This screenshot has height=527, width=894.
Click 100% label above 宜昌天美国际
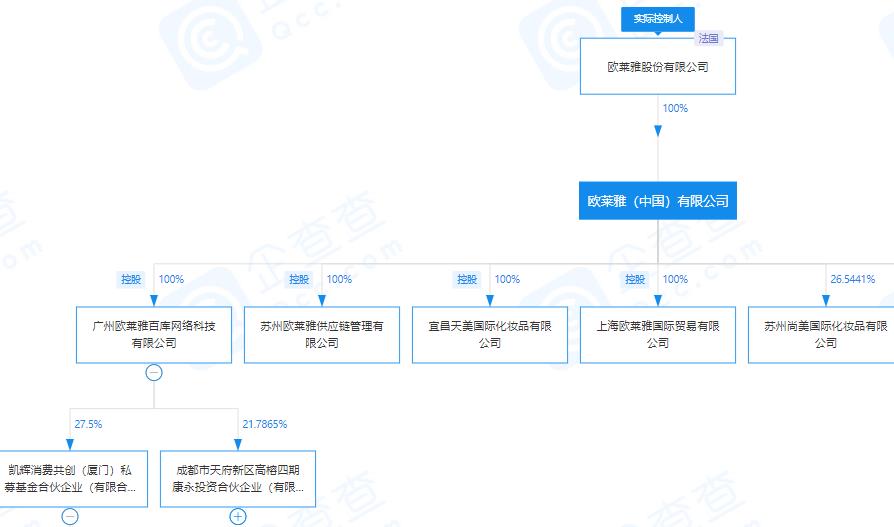(x=507, y=279)
